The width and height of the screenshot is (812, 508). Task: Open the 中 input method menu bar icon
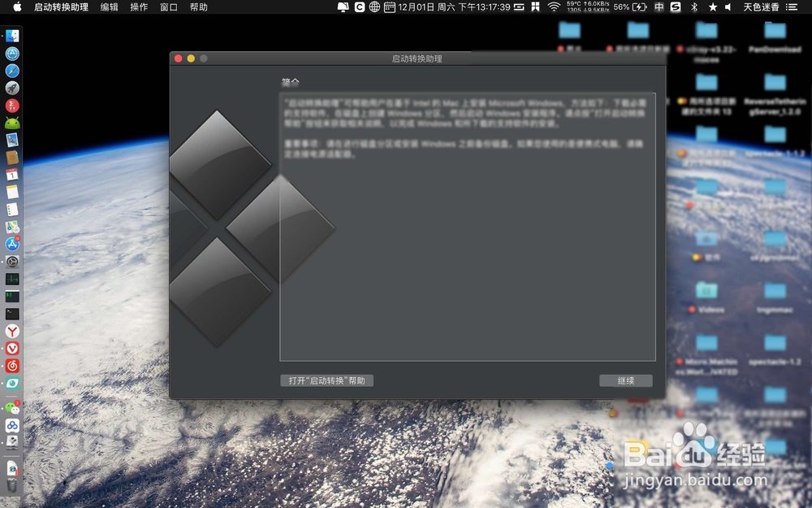pyautogui.click(x=659, y=8)
